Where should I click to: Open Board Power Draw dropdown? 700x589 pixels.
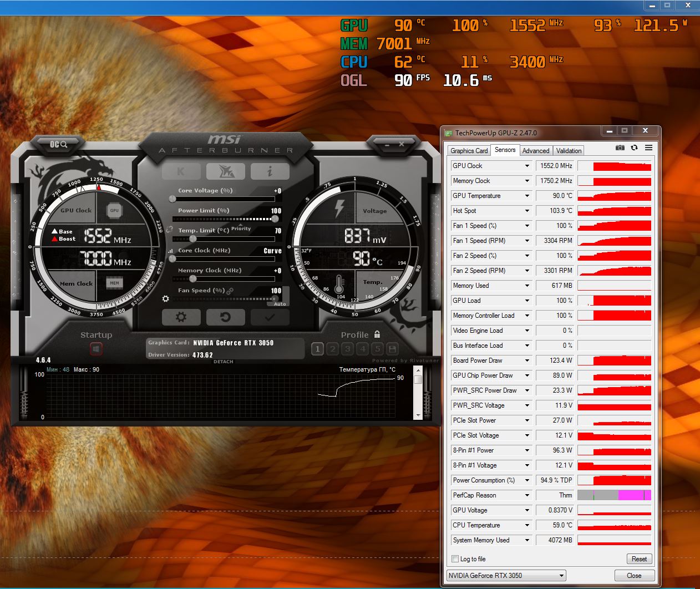(527, 360)
